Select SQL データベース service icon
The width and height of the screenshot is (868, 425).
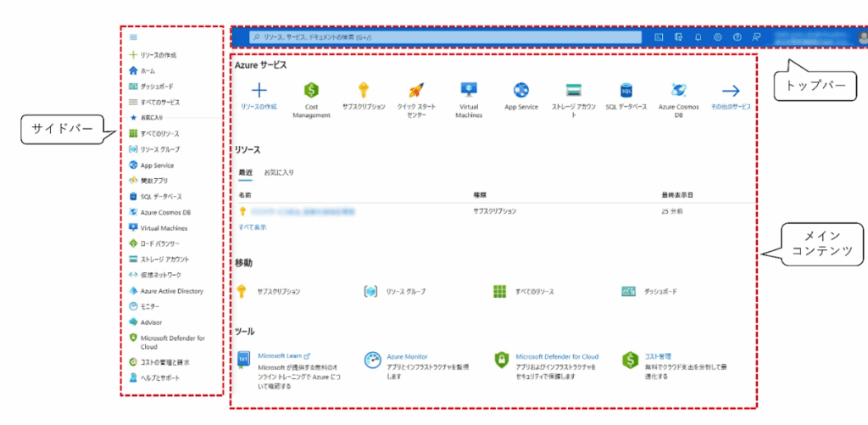626,91
